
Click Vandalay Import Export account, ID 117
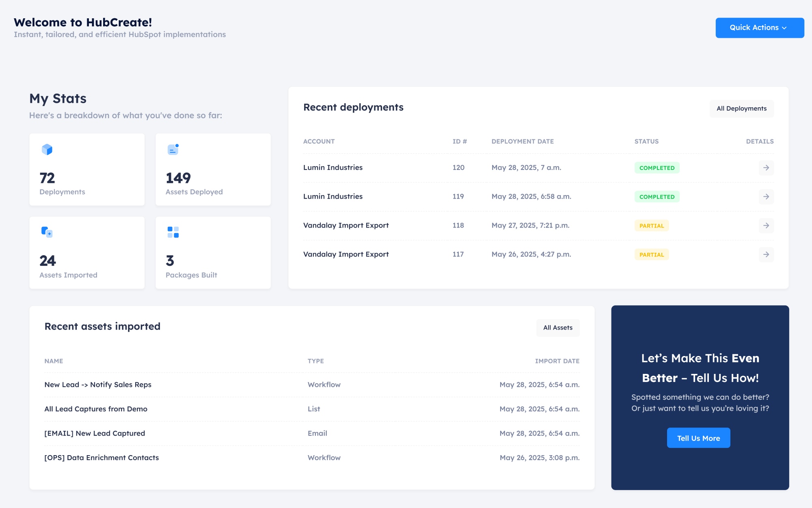[346, 254]
